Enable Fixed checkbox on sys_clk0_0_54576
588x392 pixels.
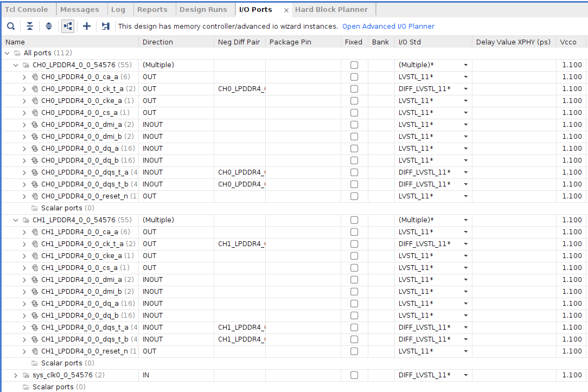[x=354, y=375]
